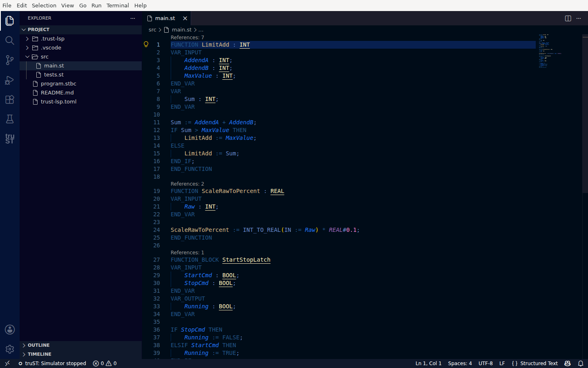
Task: Open the Selection menu
Action: (44, 5)
